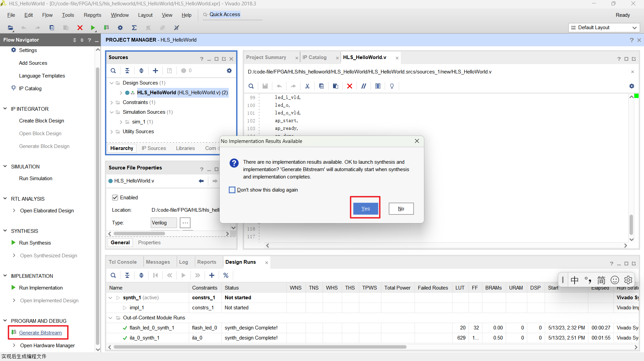Switch to the Tcl Console tab
The width and height of the screenshot is (644, 361).
(122, 262)
